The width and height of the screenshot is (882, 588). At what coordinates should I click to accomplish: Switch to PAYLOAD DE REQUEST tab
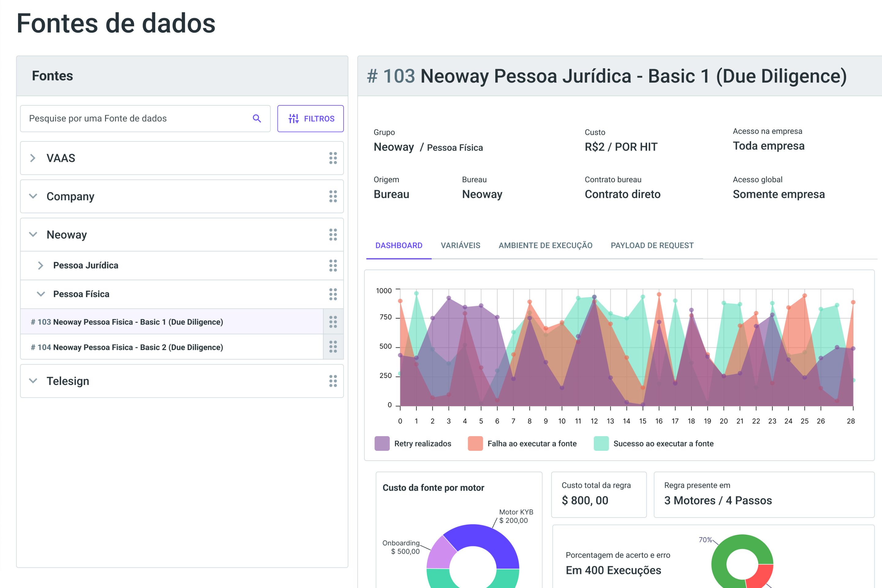pos(652,246)
